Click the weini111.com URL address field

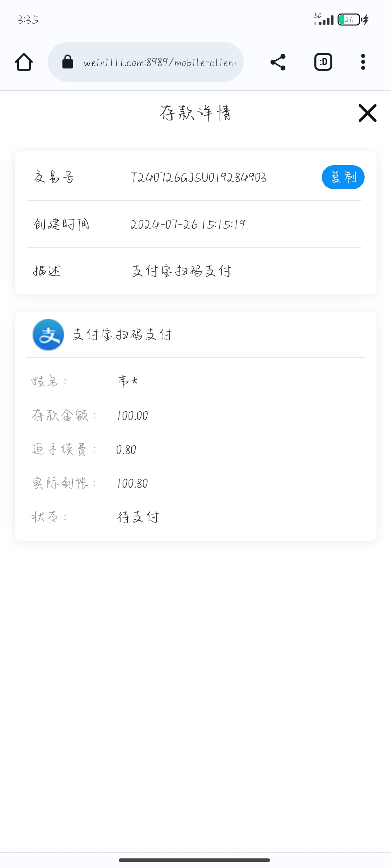pyautogui.click(x=159, y=63)
